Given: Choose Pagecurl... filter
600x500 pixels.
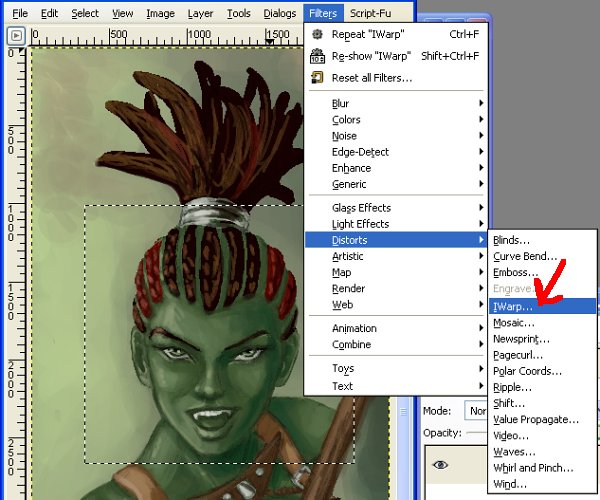Looking at the screenshot, I should pos(542,355).
